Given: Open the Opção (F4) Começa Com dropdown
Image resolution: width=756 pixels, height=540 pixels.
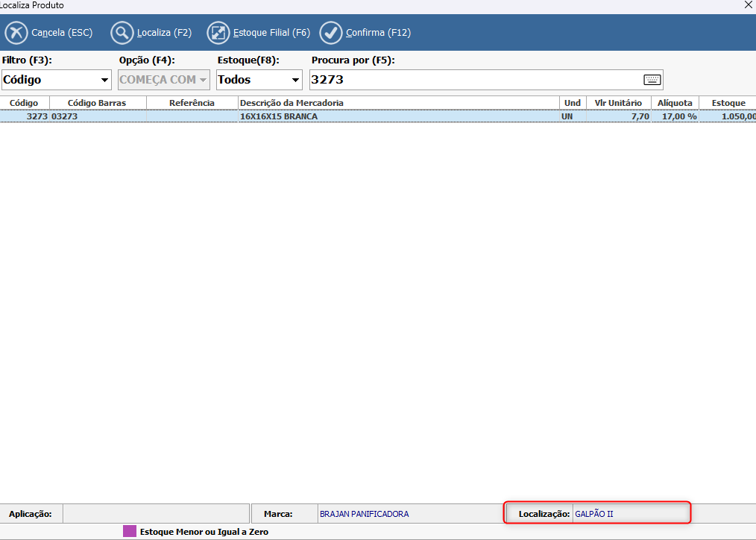Looking at the screenshot, I should (x=203, y=80).
